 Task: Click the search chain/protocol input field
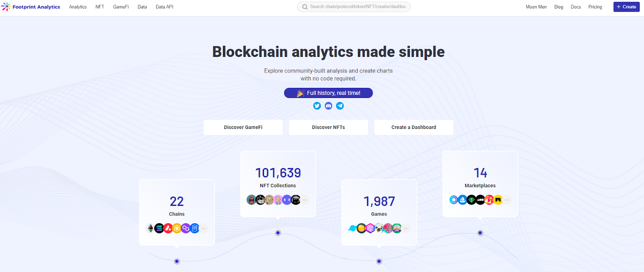point(353,7)
